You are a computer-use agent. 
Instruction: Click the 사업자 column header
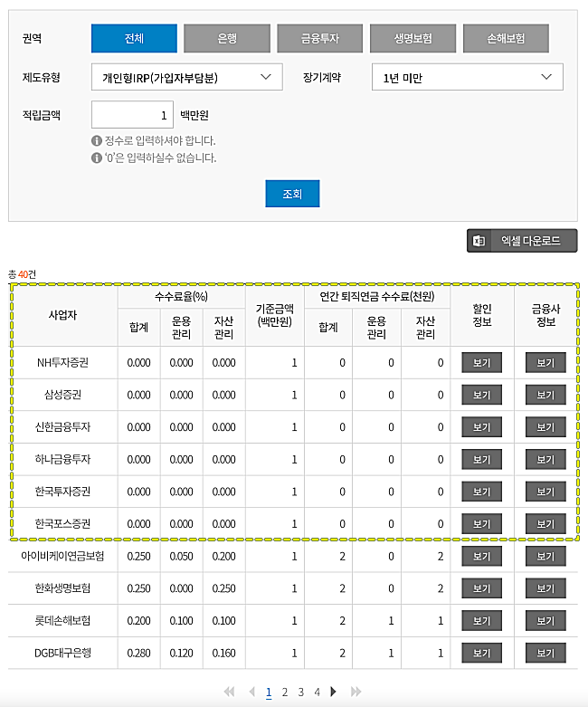tap(62, 315)
